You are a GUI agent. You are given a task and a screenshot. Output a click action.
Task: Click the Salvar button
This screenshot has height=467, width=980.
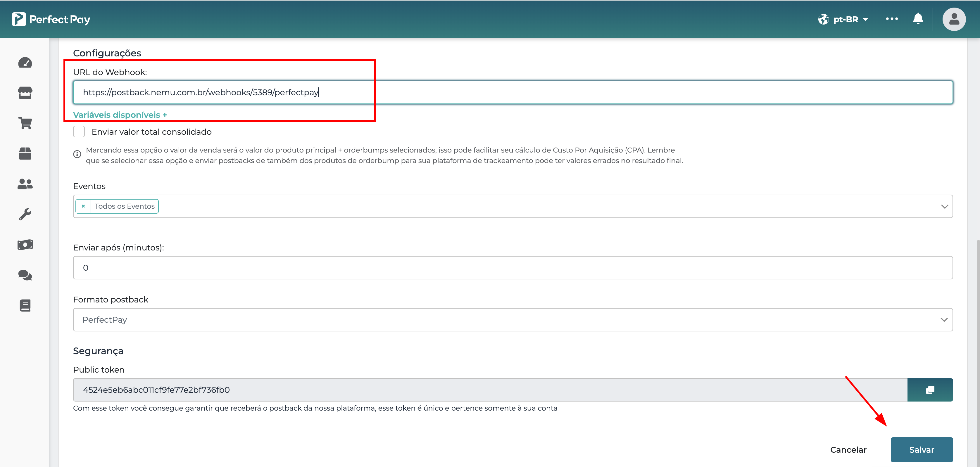click(x=922, y=449)
